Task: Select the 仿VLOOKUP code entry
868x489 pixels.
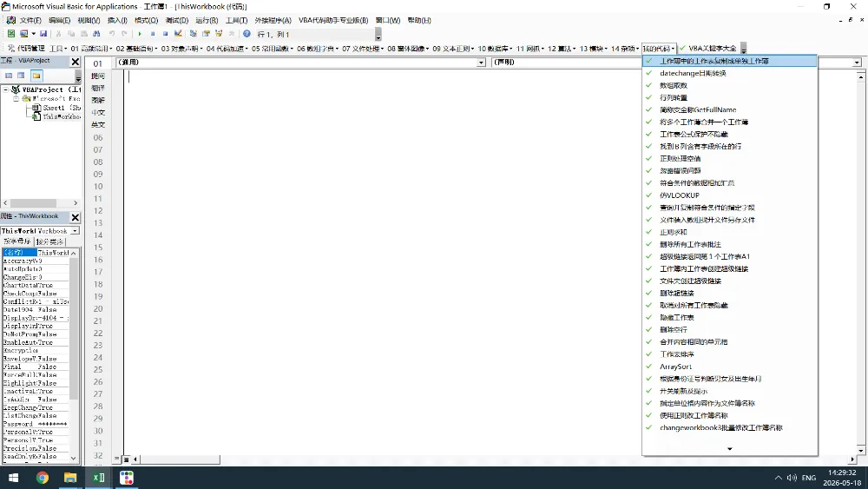Action: pos(730,195)
